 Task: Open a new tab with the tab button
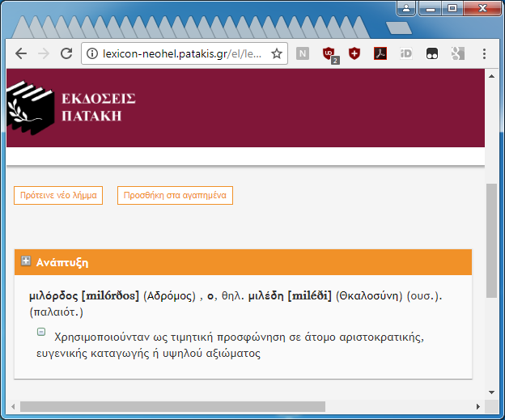click(x=399, y=28)
